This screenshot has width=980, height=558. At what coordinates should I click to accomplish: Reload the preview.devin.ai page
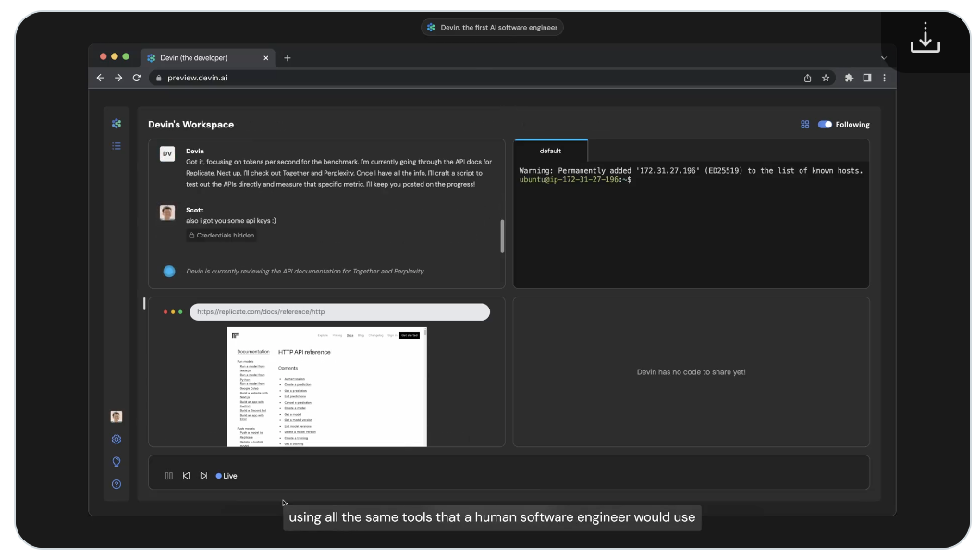(136, 78)
